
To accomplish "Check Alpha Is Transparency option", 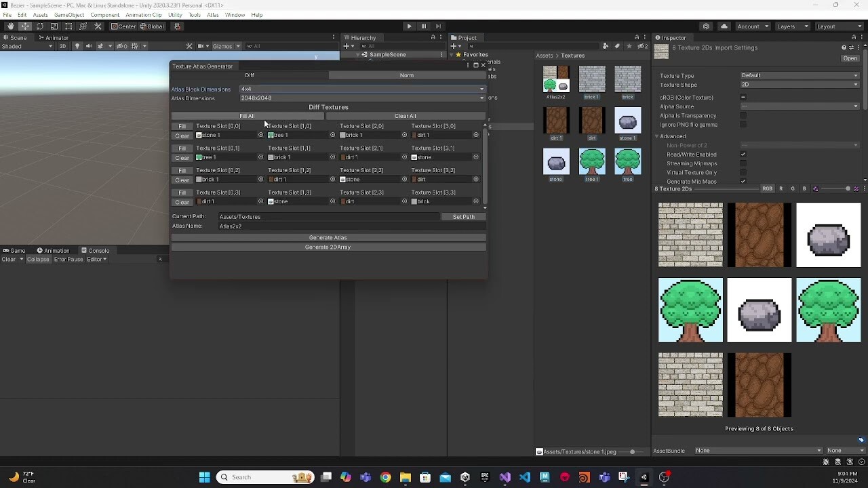I will [x=744, y=115].
